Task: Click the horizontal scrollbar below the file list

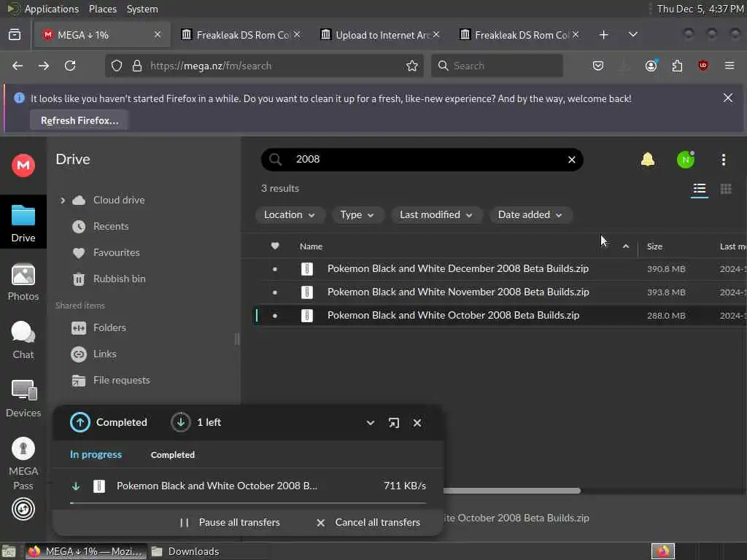Action: pos(511,491)
